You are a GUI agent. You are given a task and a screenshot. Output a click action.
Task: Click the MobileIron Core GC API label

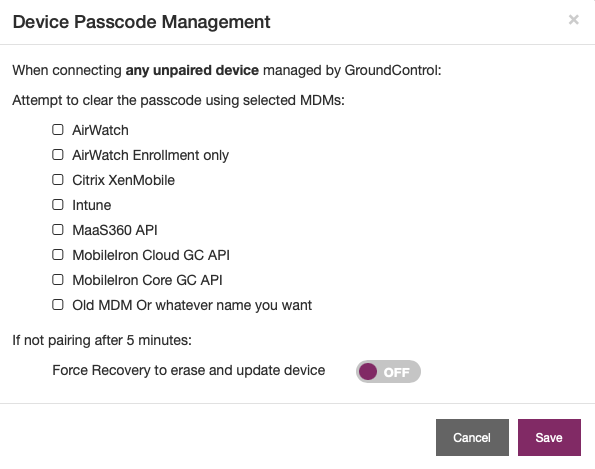tap(147, 280)
